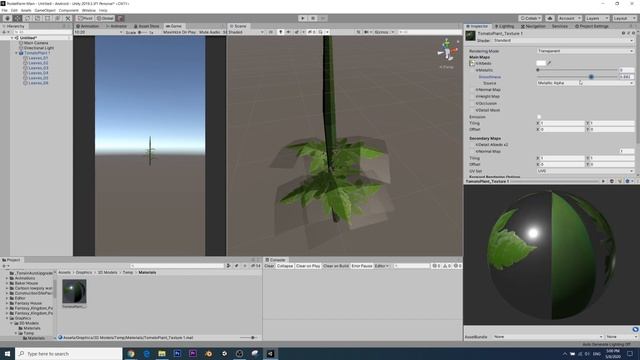The image size is (640, 360).
Task: Switch to the Asset Store tab
Action: click(147, 26)
